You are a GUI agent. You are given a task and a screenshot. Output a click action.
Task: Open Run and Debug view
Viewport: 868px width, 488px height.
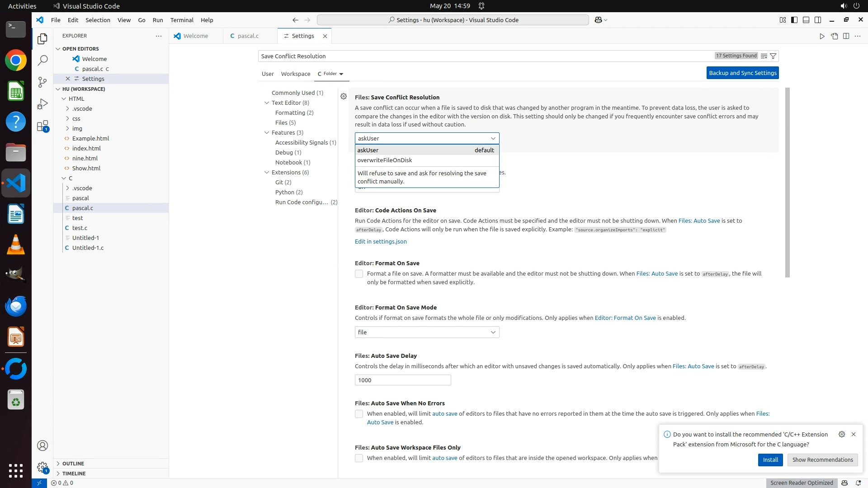click(42, 104)
